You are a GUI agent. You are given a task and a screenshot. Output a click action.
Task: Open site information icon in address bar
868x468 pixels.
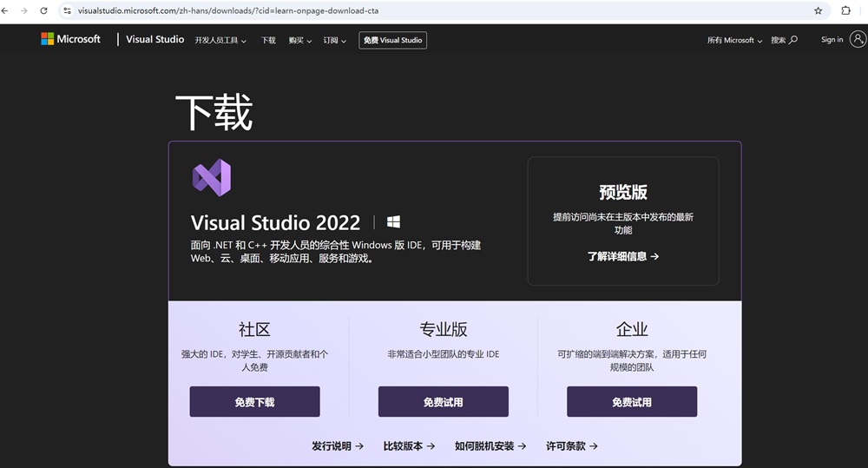pyautogui.click(x=68, y=10)
